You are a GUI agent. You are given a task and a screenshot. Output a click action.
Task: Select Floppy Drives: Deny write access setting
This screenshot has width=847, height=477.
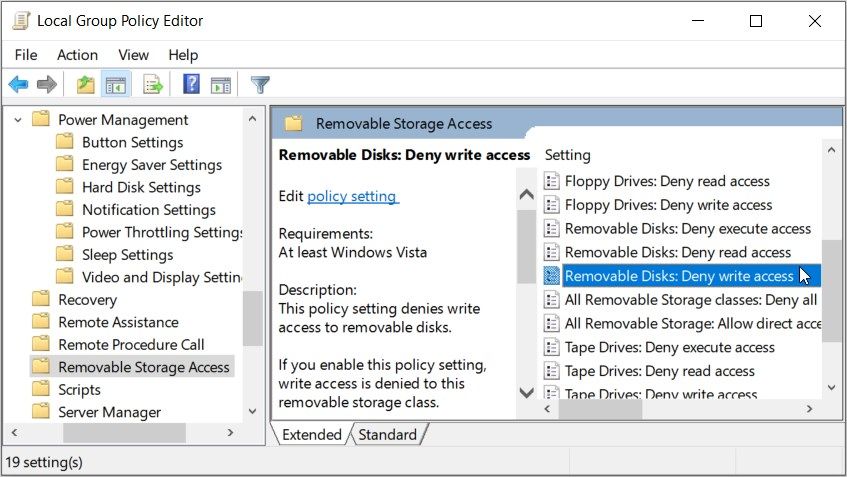point(668,205)
